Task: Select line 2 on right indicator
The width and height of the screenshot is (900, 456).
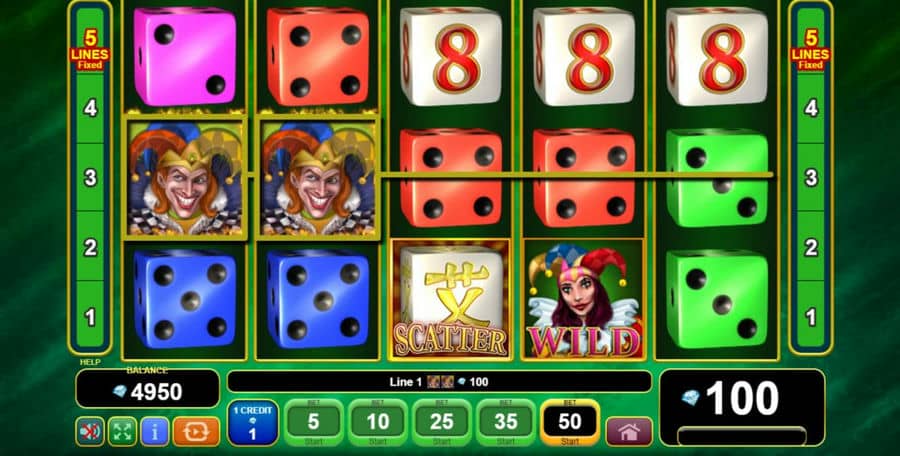Action: [x=810, y=248]
